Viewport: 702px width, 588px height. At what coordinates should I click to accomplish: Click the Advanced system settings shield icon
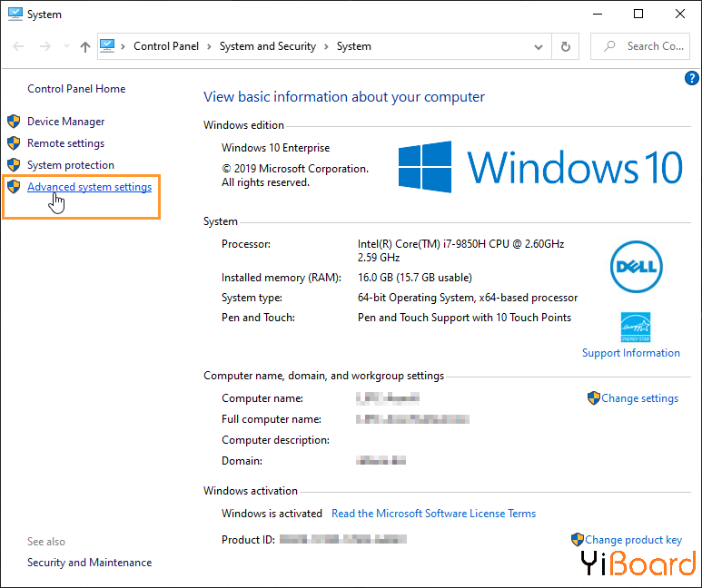coord(14,187)
